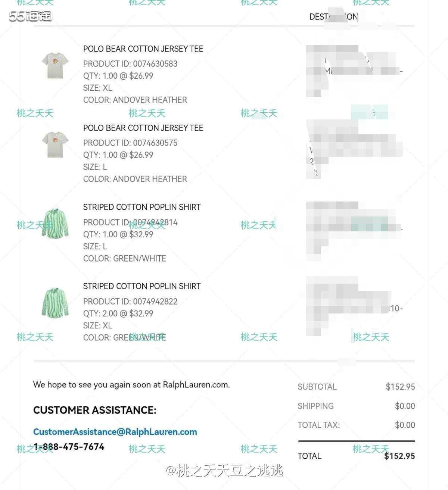Click the quantity 2.00 @ $32.99 line
448x490 pixels.
click(118, 313)
